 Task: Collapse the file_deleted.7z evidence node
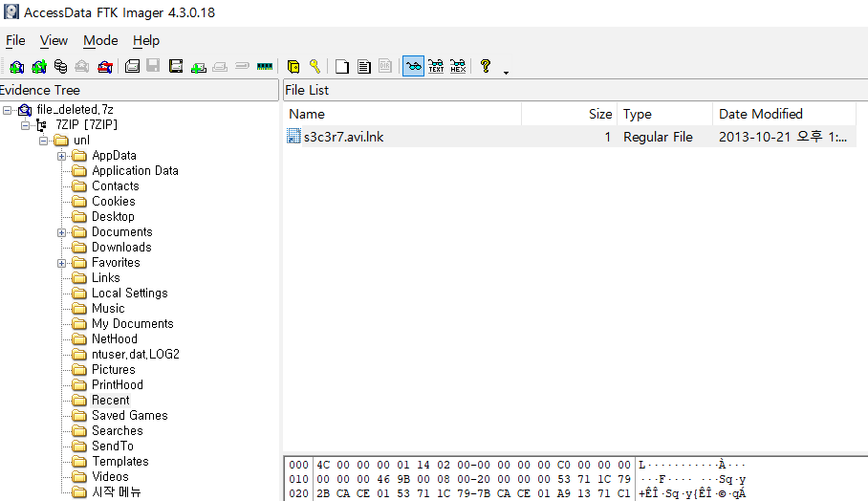8,110
